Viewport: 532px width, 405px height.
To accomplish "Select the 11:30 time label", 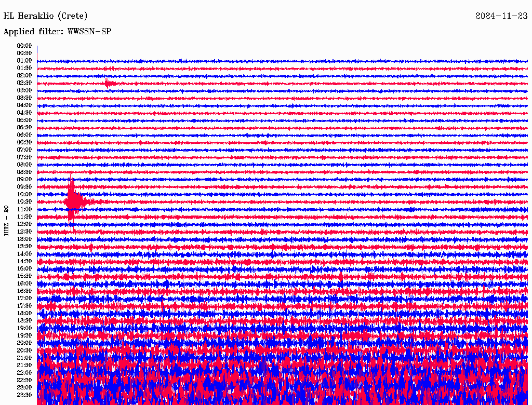I will click(x=24, y=217).
